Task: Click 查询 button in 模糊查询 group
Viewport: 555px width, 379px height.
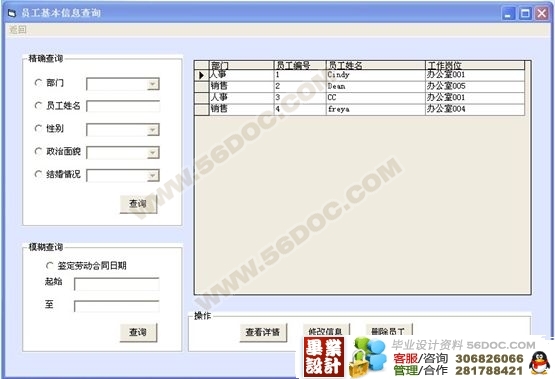Action: (138, 332)
